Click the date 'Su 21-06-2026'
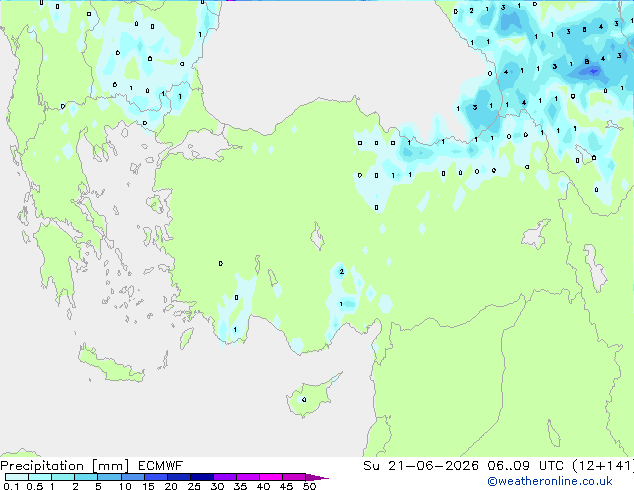Image resolution: width=634 pixels, height=490 pixels. pyautogui.click(x=421, y=466)
